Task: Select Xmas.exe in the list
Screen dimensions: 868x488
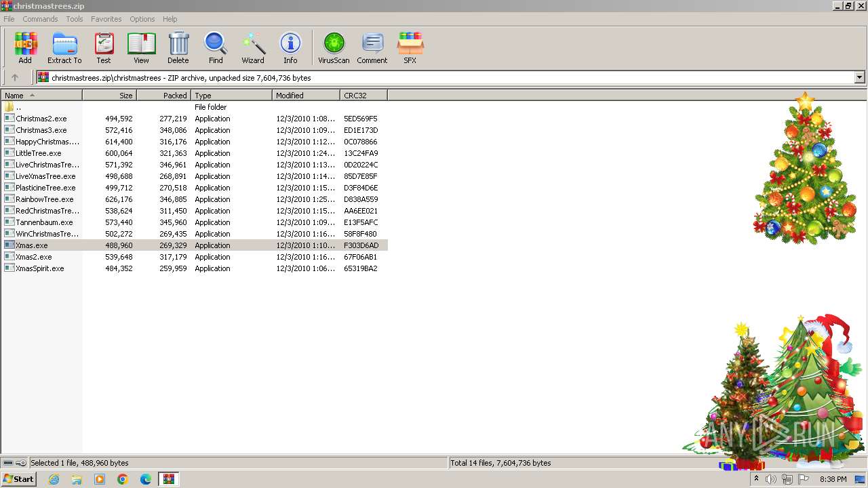Action: pos(194,245)
